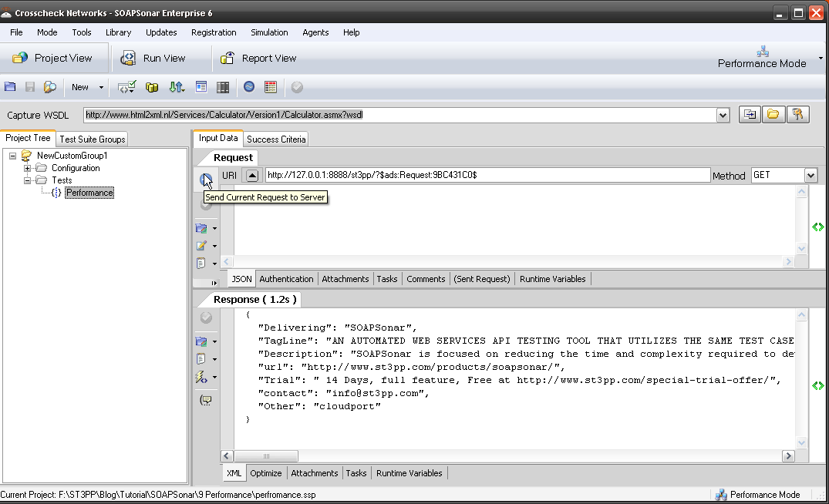Click request folder-with-pencil icon
Viewport: 829px width, 504px height.
(201, 228)
